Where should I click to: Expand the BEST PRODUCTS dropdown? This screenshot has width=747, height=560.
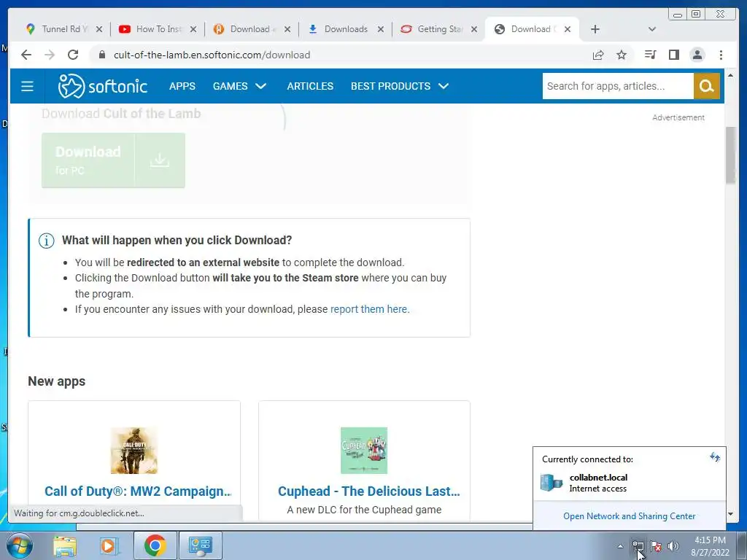[x=400, y=86]
